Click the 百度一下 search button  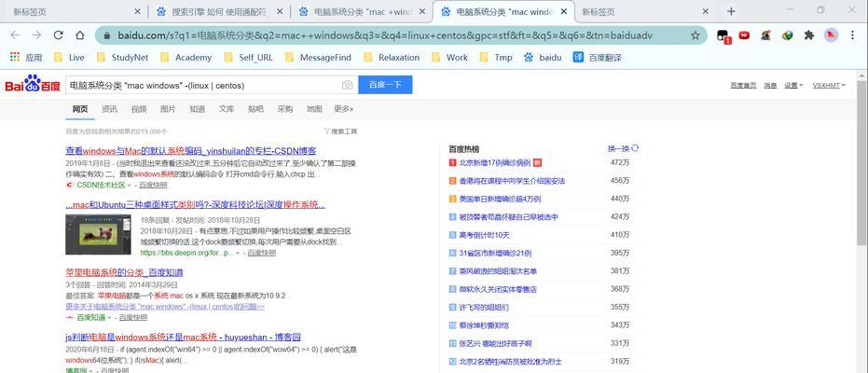[385, 85]
